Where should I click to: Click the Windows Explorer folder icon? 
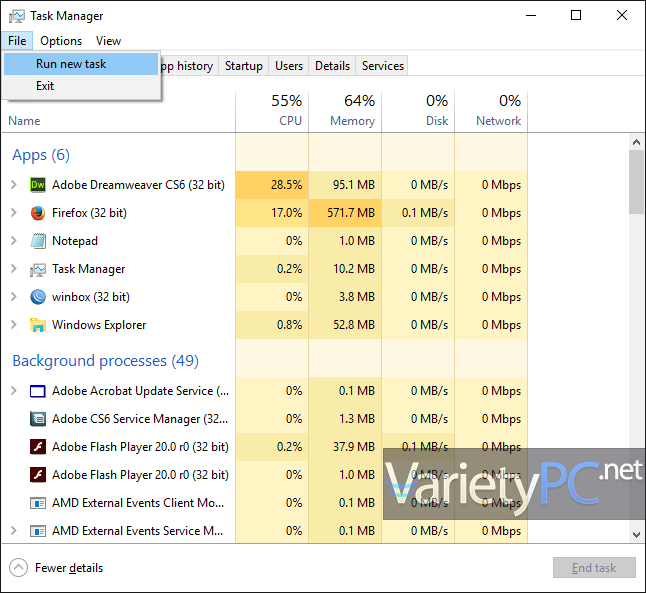[38, 325]
